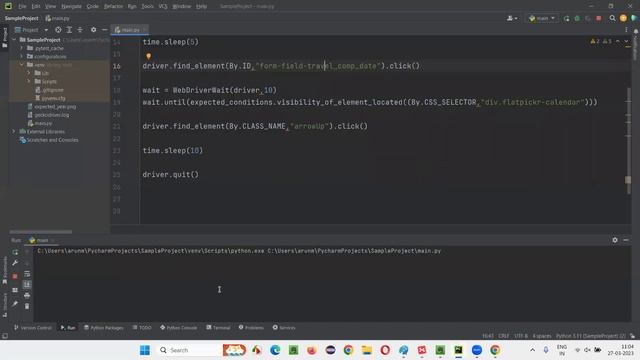Open the main run configuration dropdown
This screenshot has width=640, height=360.
(x=542, y=18)
